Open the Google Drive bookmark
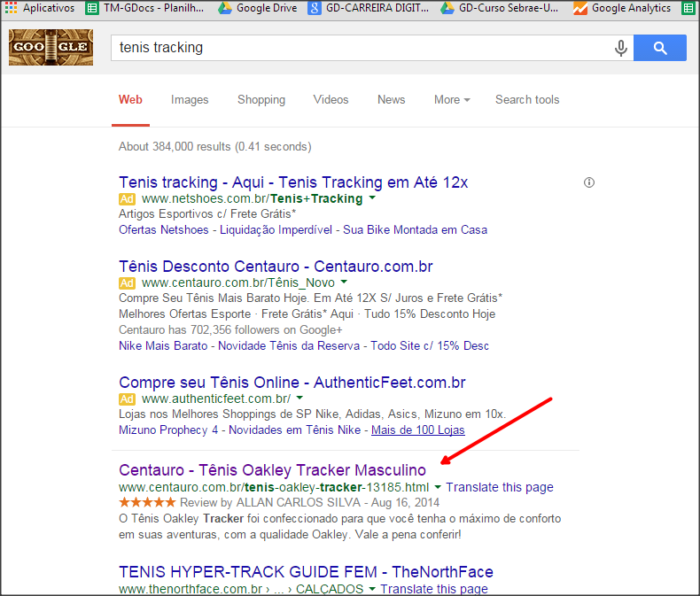This screenshot has width=700, height=596. [x=258, y=8]
